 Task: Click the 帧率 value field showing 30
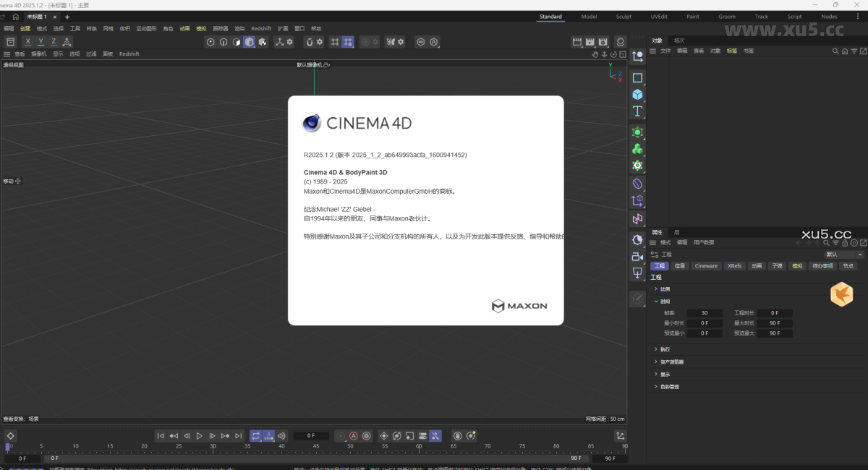tap(705, 312)
